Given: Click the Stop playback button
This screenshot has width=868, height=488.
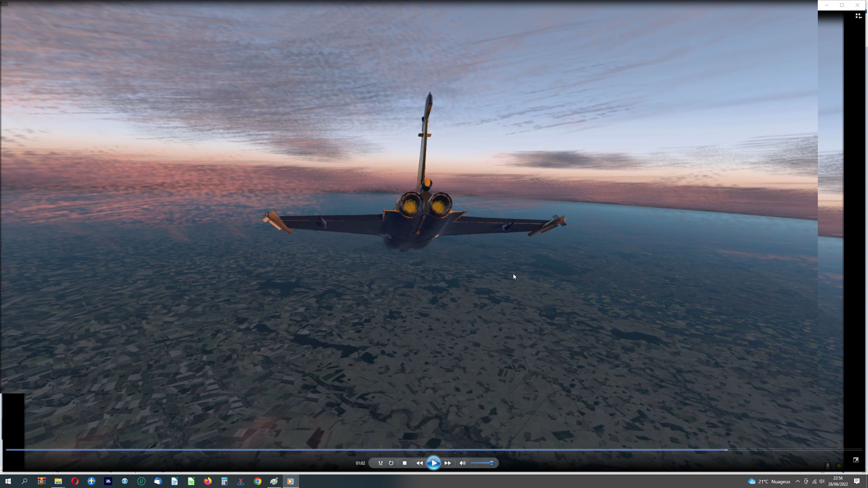Looking at the screenshot, I should [x=405, y=463].
